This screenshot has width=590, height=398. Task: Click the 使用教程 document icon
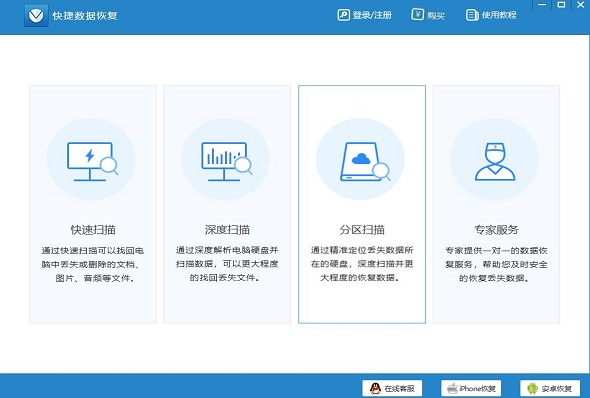(472, 15)
